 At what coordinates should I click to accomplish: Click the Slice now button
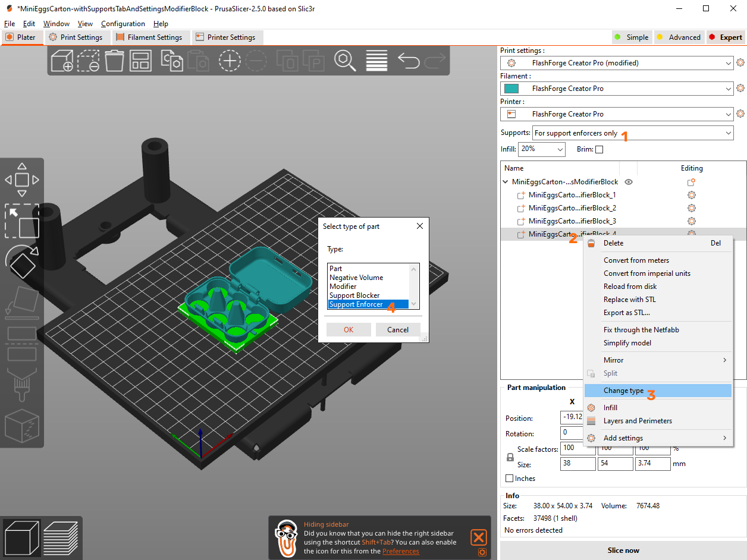(x=623, y=550)
